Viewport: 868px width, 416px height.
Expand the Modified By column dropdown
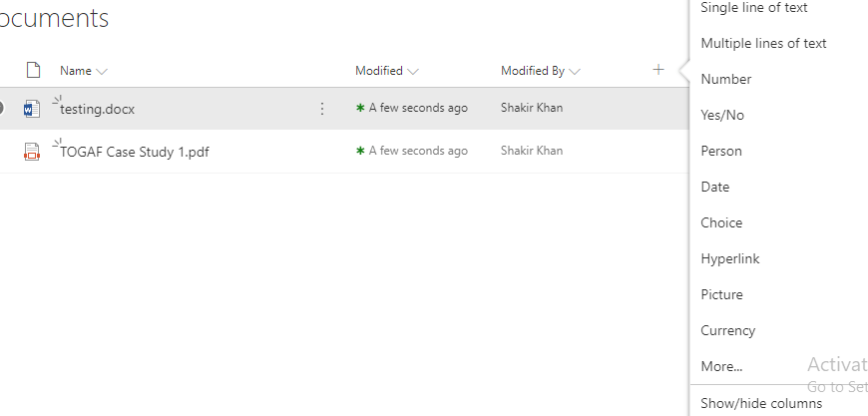coord(575,71)
